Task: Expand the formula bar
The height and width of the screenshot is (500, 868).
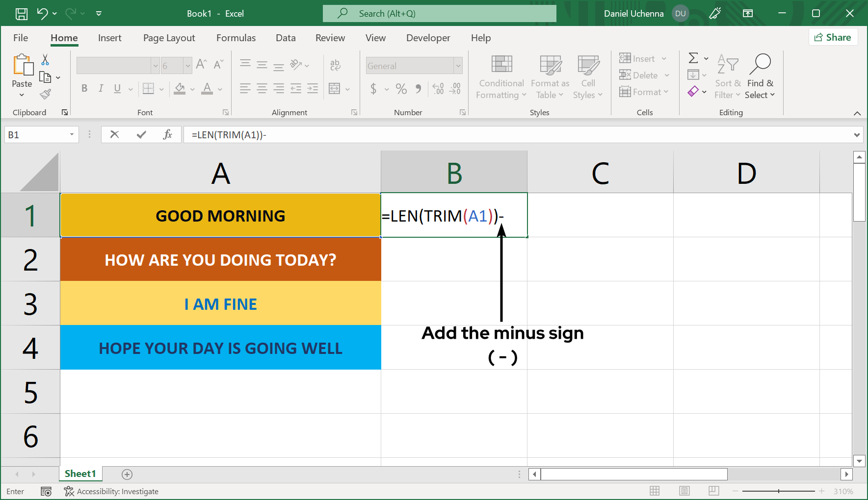Action: point(857,135)
